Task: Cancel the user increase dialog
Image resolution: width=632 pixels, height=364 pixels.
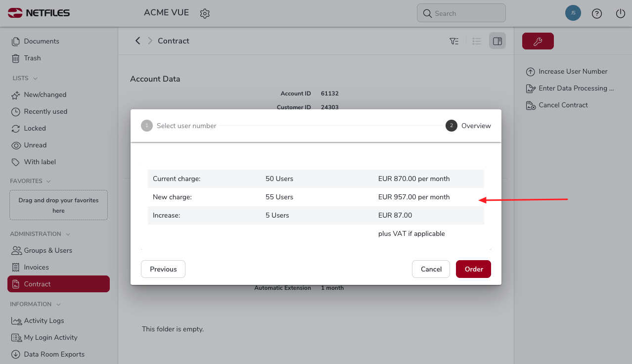Action: 431,269
